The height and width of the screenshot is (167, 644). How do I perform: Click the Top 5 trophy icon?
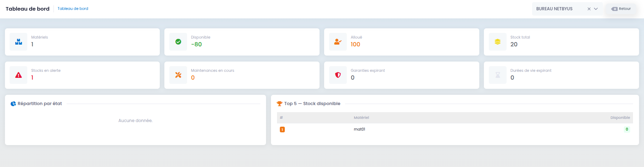[279, 104]
